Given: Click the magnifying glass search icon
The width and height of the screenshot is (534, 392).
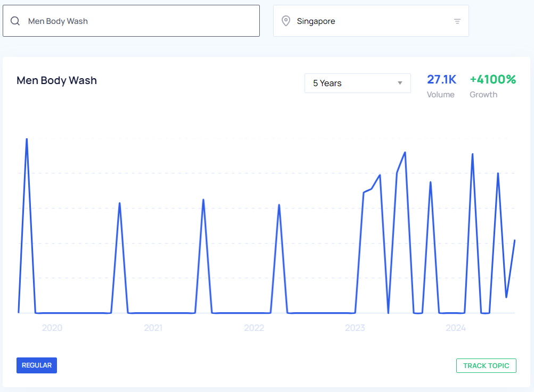Looking at the screenshot, I should 15,21.
